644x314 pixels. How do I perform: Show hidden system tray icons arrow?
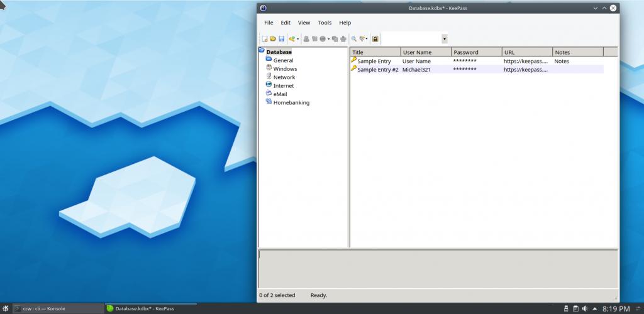point(594,308)
